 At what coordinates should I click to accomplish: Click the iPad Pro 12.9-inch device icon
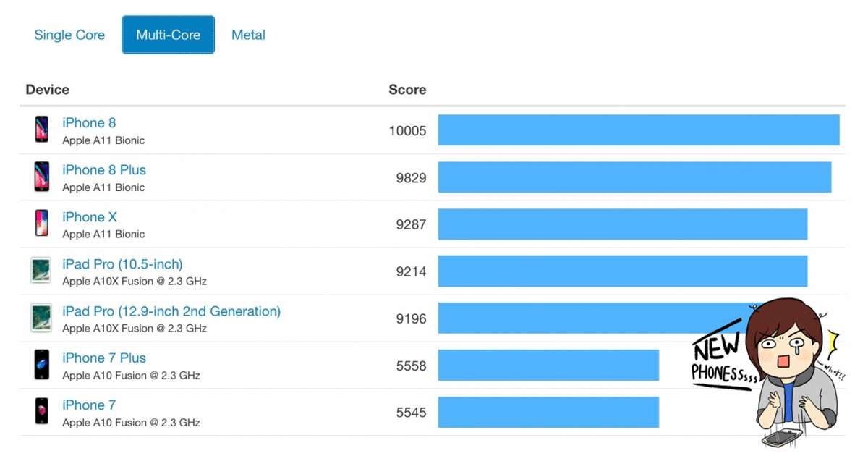click(x=41, y=318)
